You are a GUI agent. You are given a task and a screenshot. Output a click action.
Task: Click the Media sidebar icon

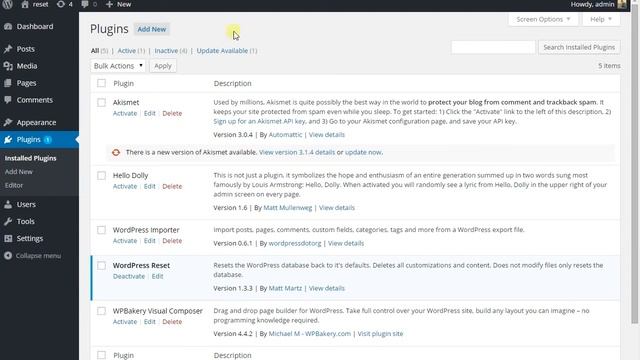[x=8, y=66]
